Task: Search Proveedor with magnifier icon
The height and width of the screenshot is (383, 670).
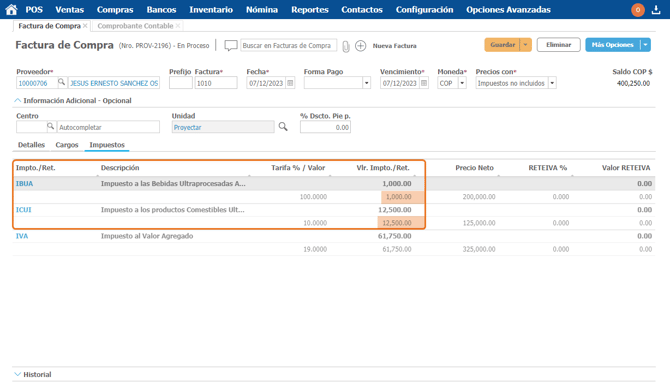Action: pyautogui.click(x=62, y=82)
